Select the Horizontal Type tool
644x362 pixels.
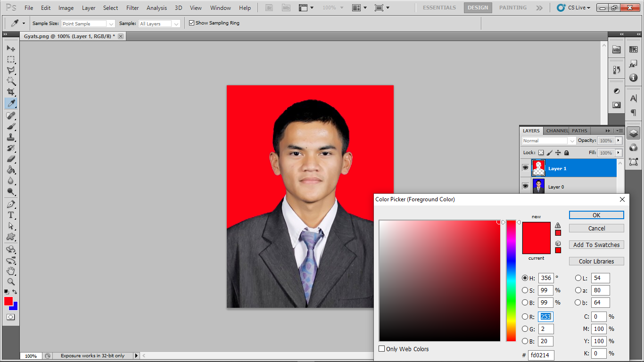11,215
